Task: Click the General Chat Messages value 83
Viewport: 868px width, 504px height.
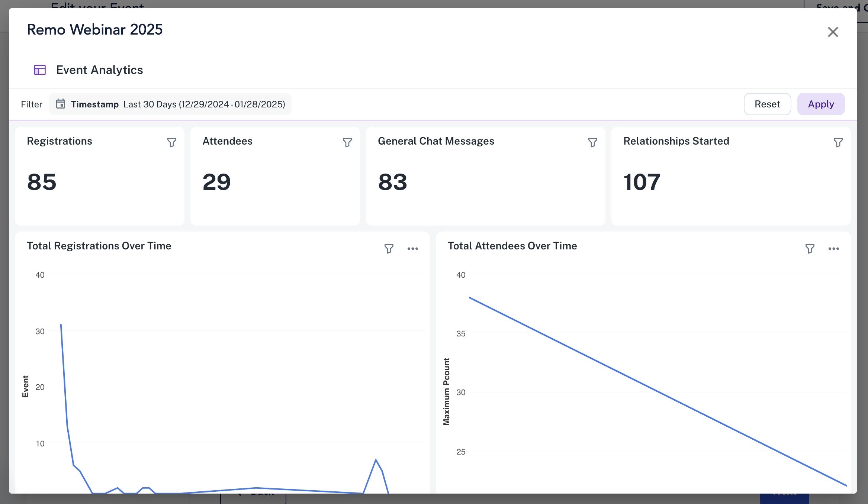Action: 392,182
